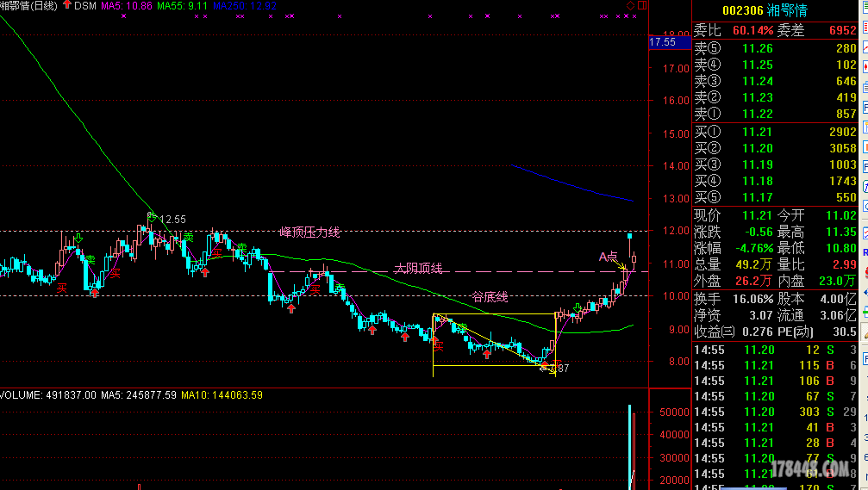This screenshot has height=490, width=868.
Task: Select the 买③ 11.19 bid row
Action: click(x=775, y=164)
